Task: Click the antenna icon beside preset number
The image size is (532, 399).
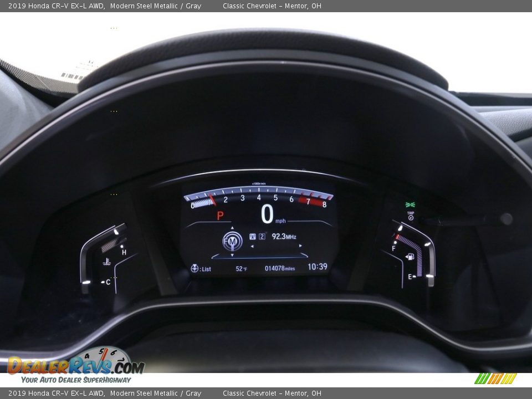Action: [253, 237]
